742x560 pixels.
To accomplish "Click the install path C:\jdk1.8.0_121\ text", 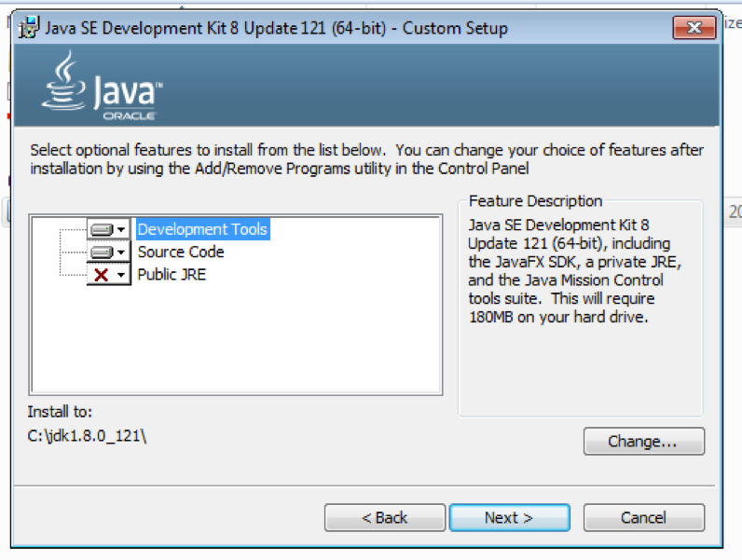I will click(x=87, y=436).
